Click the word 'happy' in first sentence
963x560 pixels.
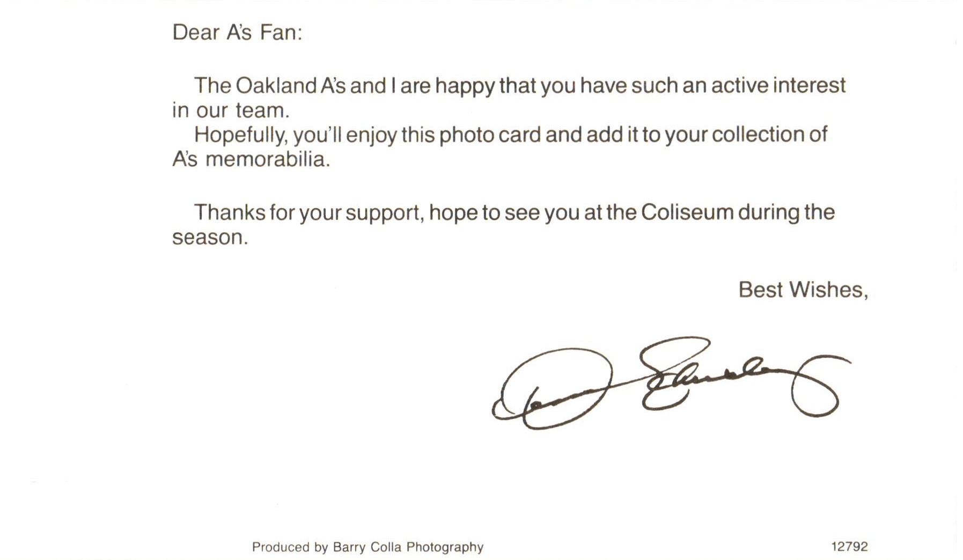pyautogui.click(x=465, y=86)
